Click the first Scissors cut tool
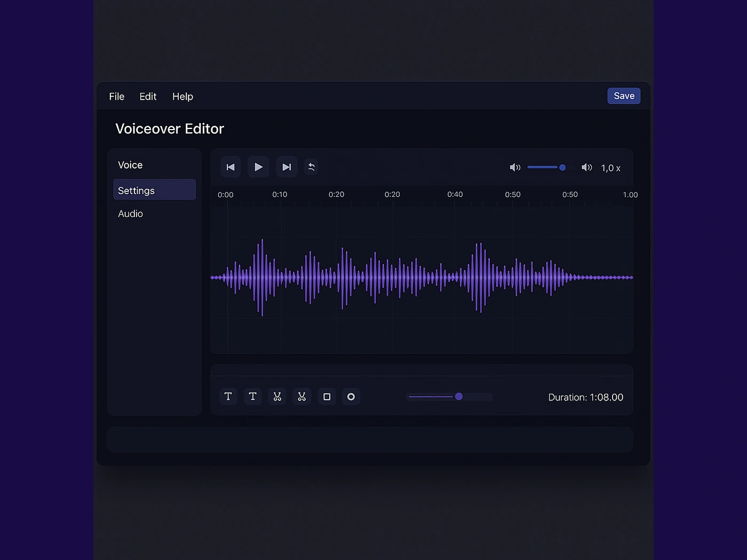Image resolution: width=747 pixels, height=560 pixels. (x=277, y=396)
